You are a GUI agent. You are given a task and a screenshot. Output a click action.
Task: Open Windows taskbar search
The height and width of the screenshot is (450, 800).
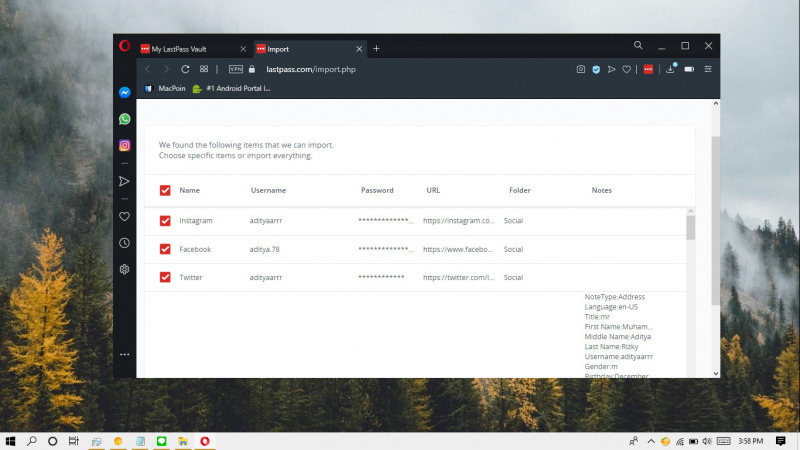(32, 441)
